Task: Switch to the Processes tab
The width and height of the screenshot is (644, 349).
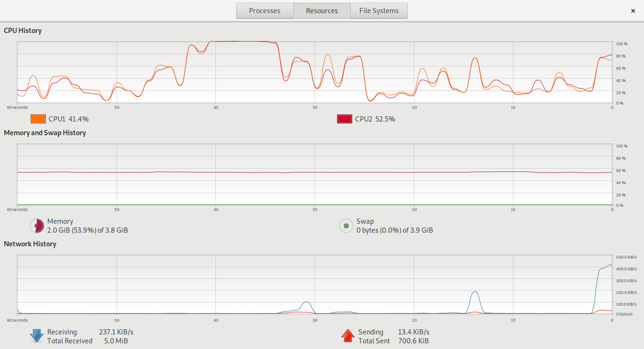Action: [264, 11]
